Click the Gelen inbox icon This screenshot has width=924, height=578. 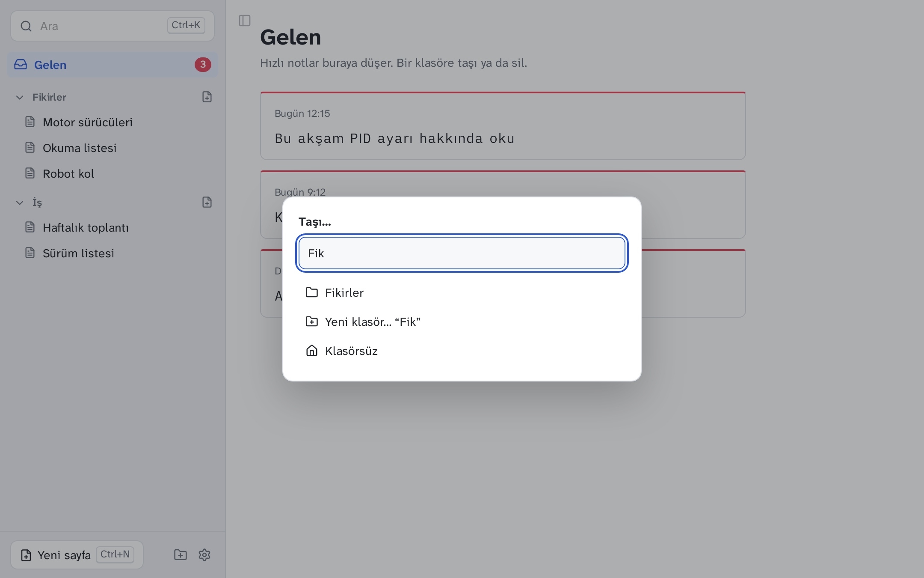[x=21, y=65]
